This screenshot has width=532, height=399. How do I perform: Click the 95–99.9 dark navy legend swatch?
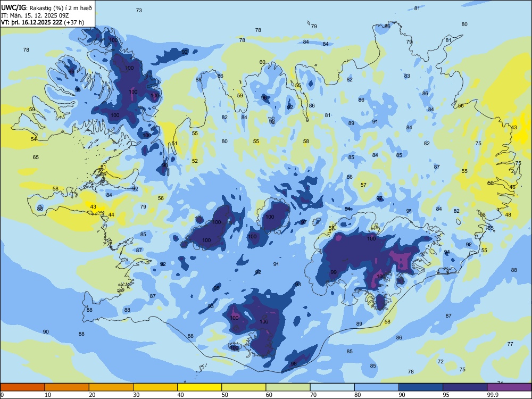(x=465, y=387)
